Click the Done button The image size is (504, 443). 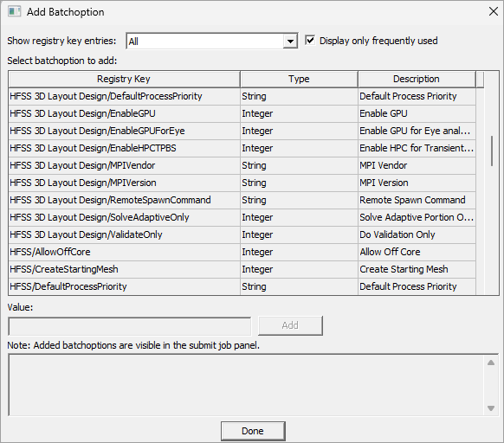(x=253, y=431)
